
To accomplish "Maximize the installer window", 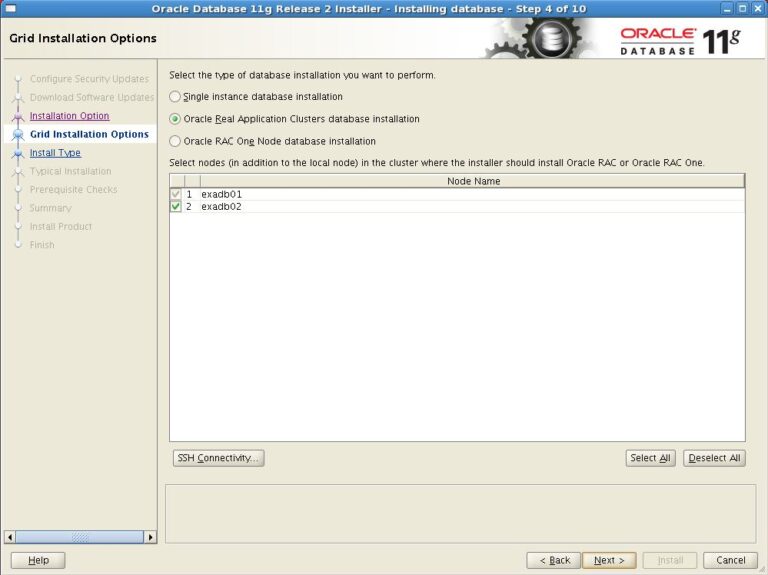I will point(743,8).
